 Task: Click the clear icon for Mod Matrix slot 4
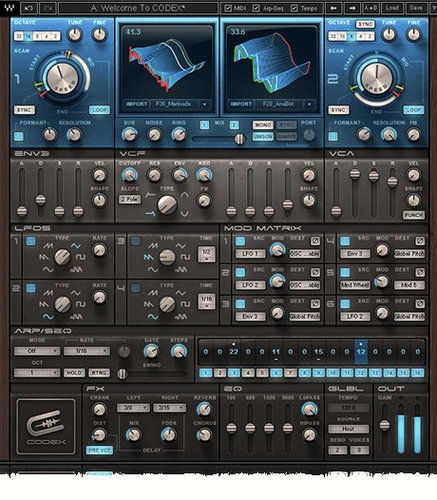pyautogui.click(x=420, y=241)
